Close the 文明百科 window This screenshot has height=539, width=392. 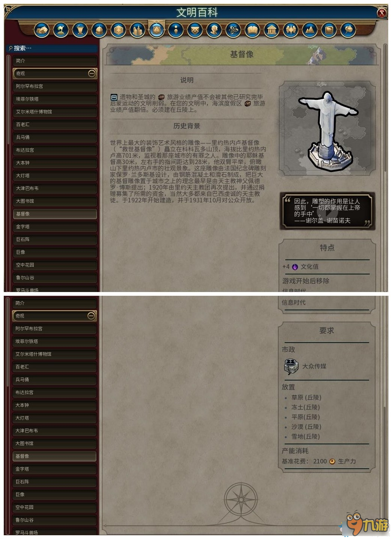(381, 13)
